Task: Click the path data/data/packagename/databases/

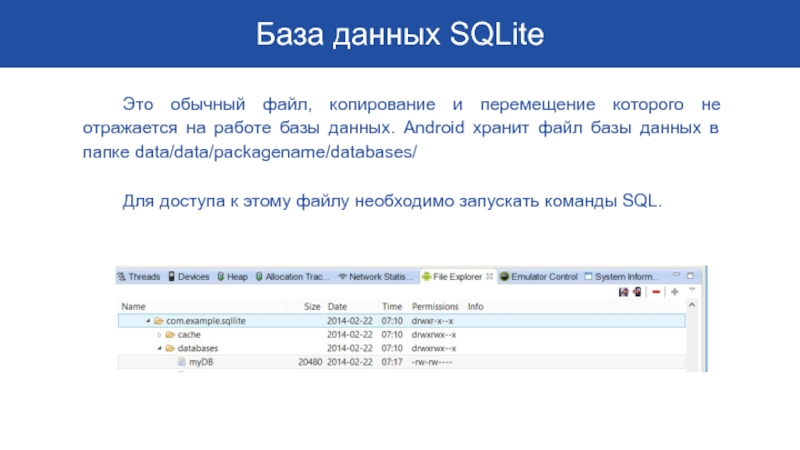Action: (x=276, y=152)
